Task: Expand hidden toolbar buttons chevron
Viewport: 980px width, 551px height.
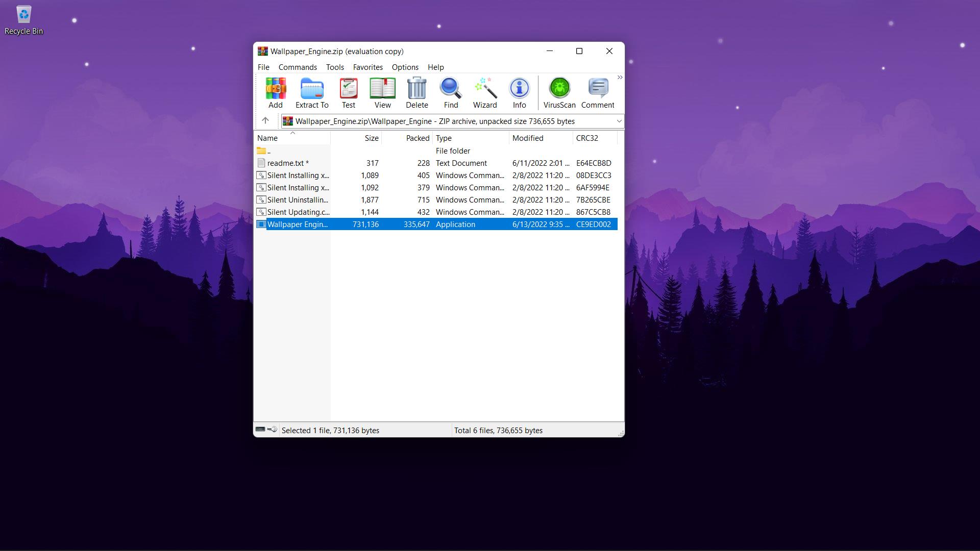Action: pyautogui.click(x=620, y=78)
